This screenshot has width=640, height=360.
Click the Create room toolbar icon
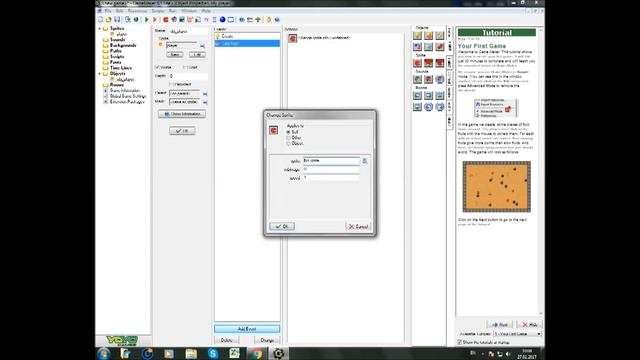[231, 20]
